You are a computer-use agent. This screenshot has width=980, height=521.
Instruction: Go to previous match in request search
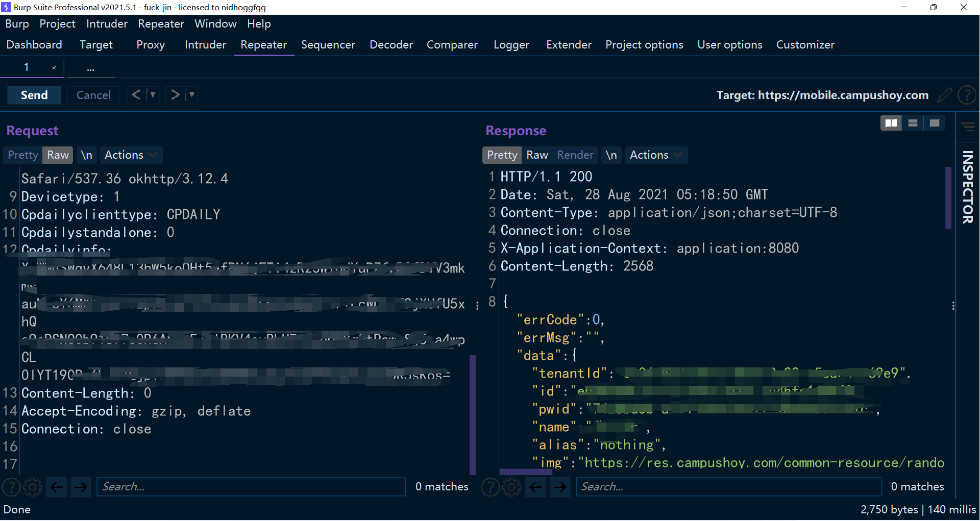pos(57,487)
